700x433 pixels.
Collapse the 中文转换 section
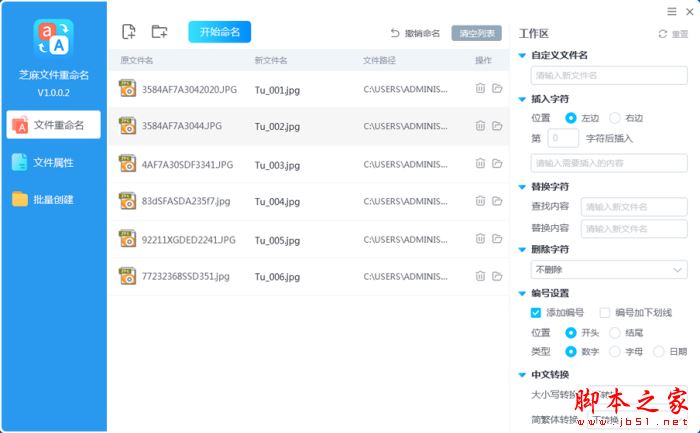point(522,375)
